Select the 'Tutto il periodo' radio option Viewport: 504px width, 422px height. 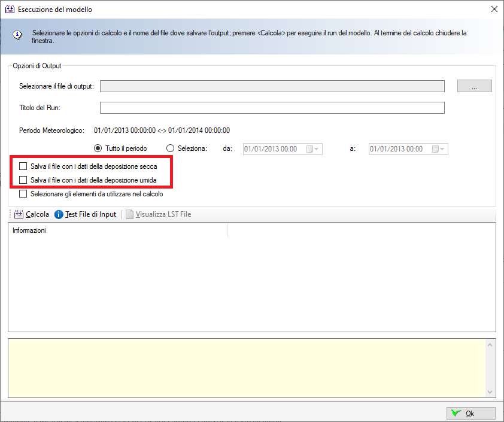[x=98, y=148]
